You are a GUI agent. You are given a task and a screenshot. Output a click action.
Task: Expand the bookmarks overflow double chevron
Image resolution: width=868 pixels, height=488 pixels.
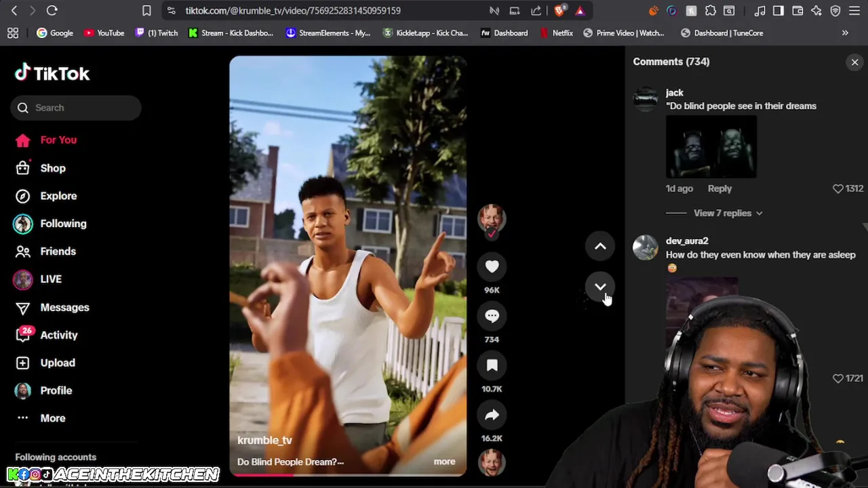coord(845,33)
